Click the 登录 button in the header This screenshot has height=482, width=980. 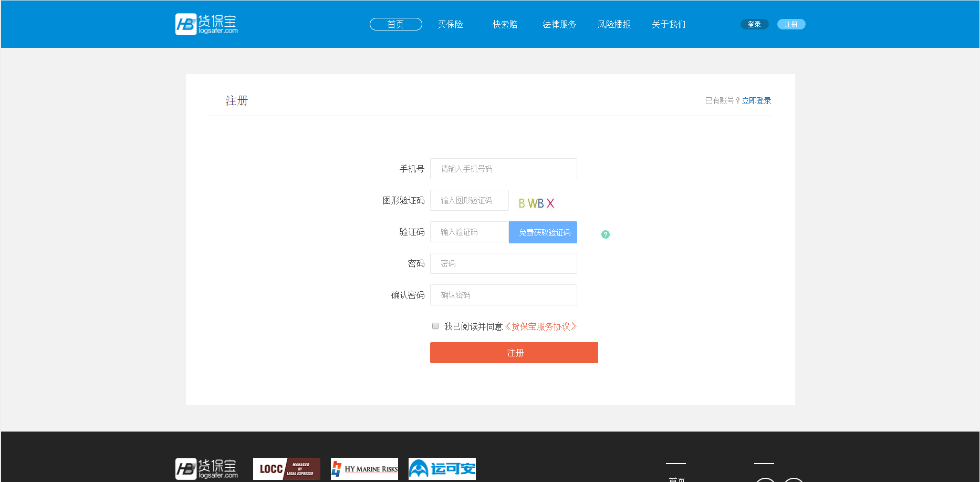pyautogui.click(x=754, y=24)
